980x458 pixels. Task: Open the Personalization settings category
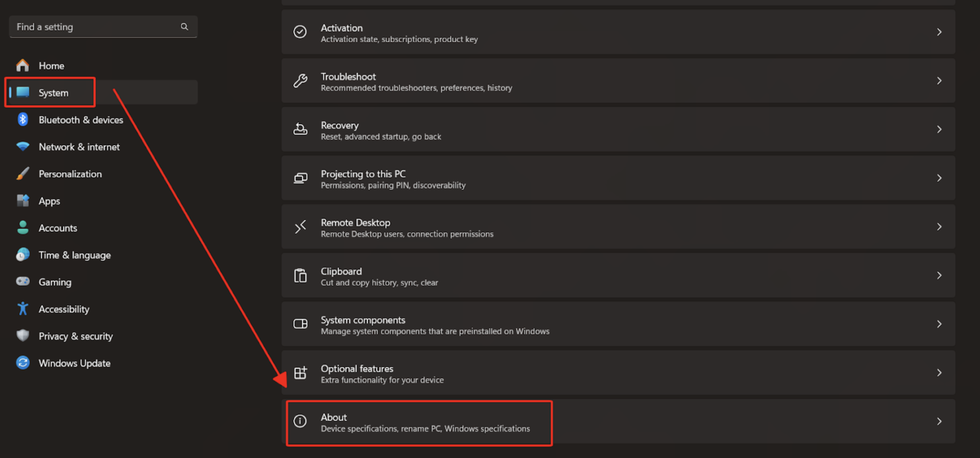pyautogui.click(x=70, y=174)
